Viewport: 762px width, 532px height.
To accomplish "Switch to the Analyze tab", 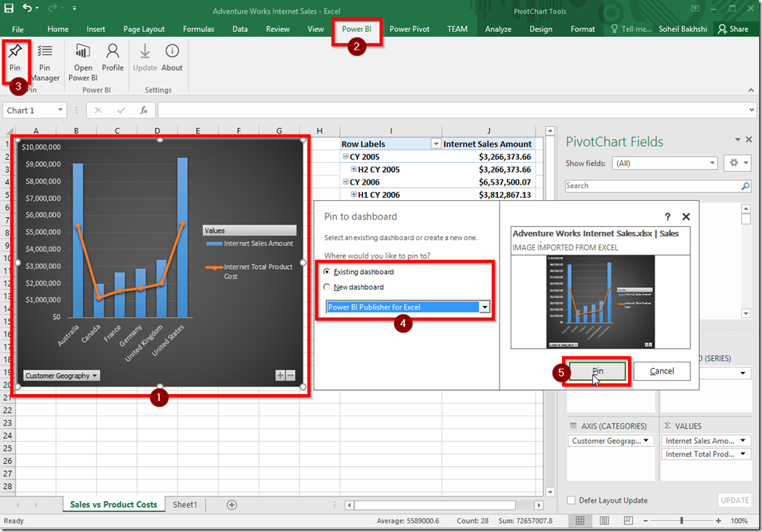I will (x=498, y=29).
